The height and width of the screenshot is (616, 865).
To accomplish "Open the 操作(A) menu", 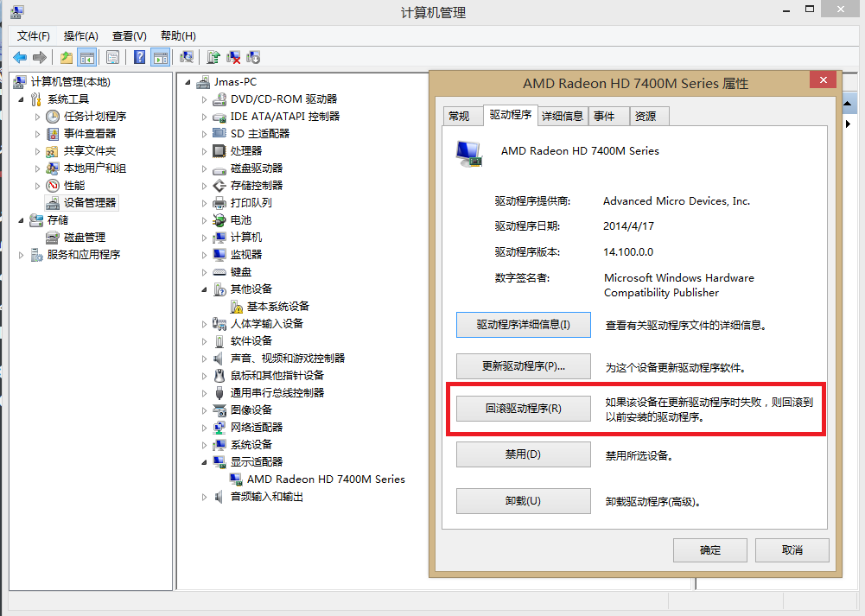I will (x=81, y=35).
